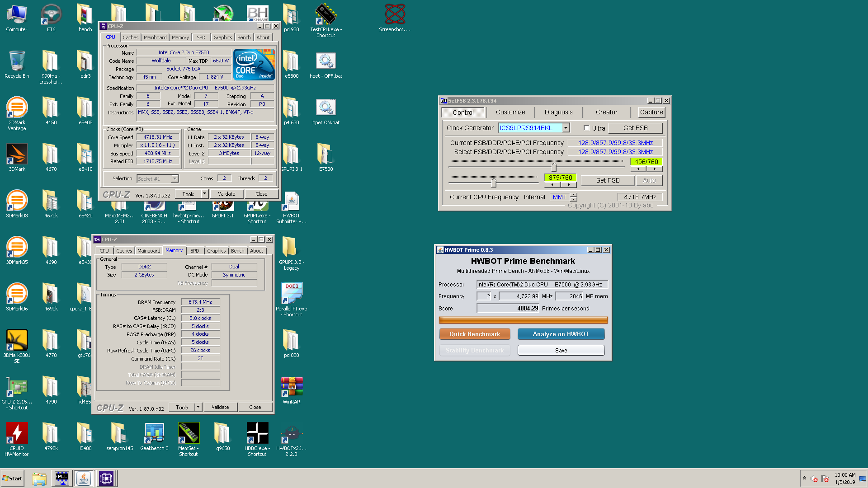This screenshot has width=868, height=488.
Task: Click upper FSB slider thumb in SetFSB
Action: coord(554,167)
